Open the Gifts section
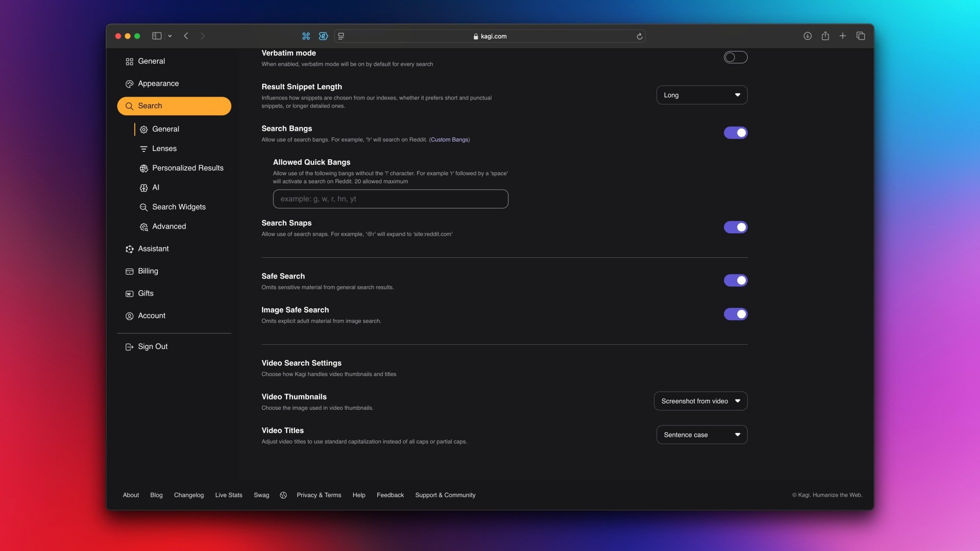This screenshot has width=980, height=551. (174, 294)
